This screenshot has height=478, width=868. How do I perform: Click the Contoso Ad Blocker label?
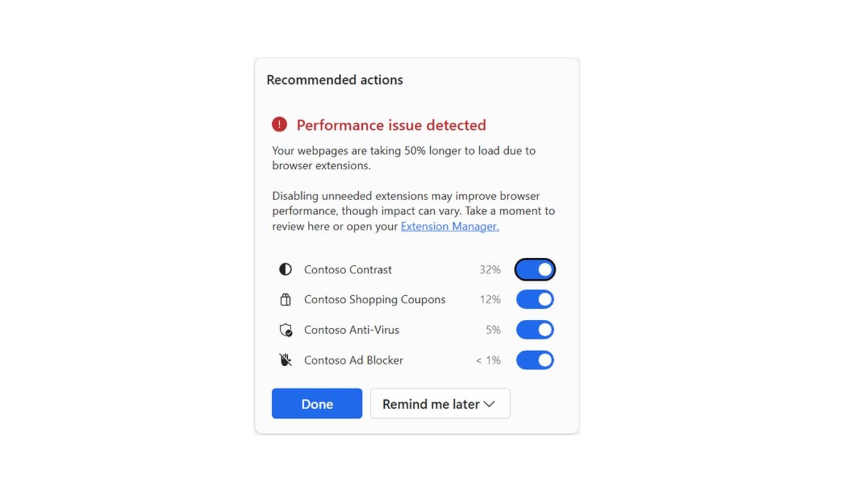(354, 360)
